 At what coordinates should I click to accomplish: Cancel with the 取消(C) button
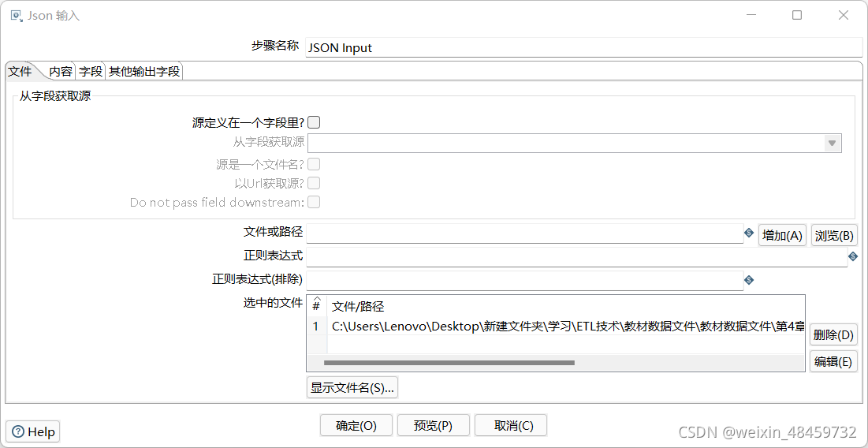[511, 425]
